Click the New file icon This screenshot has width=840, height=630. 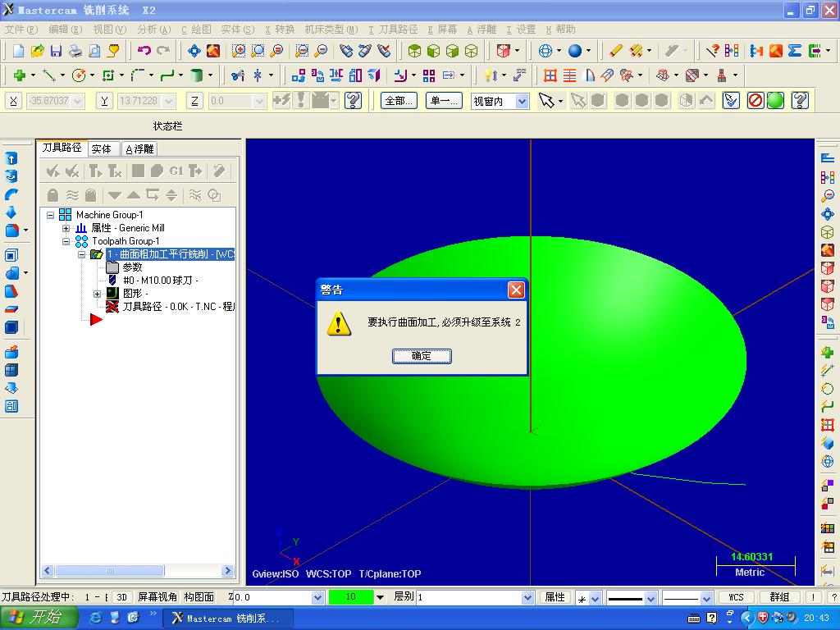pyautogui.click(x=18, y=51)
